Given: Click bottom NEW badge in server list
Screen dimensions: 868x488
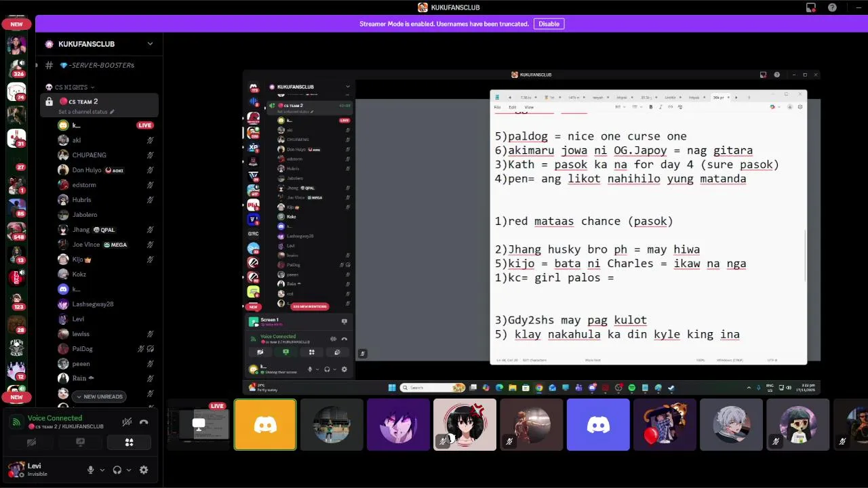Looking at the screenshot, I should tap(16, 397).
